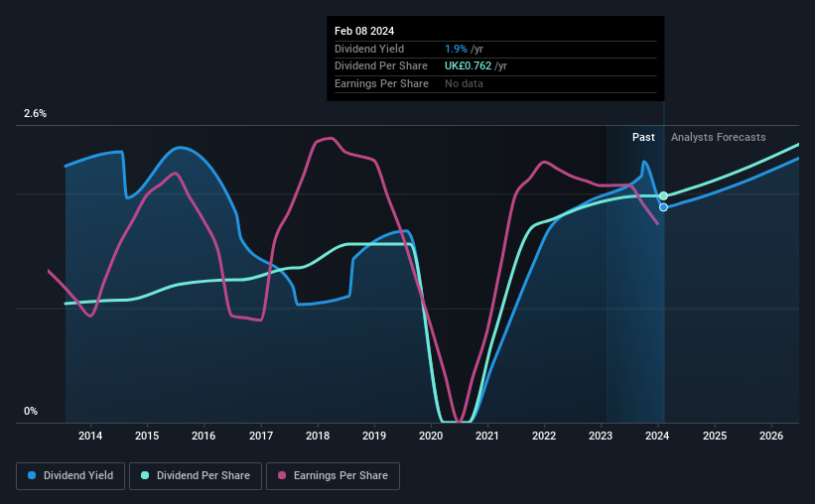Click the pink Earnings Per Share legend dot

pos(282,475)
